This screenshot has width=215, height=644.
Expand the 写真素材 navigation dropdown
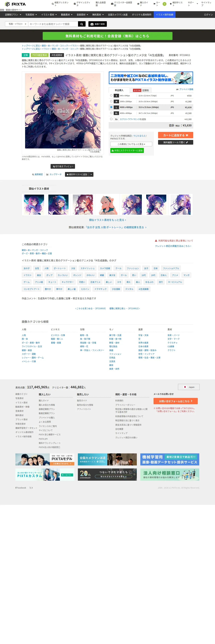click(31, 15)
